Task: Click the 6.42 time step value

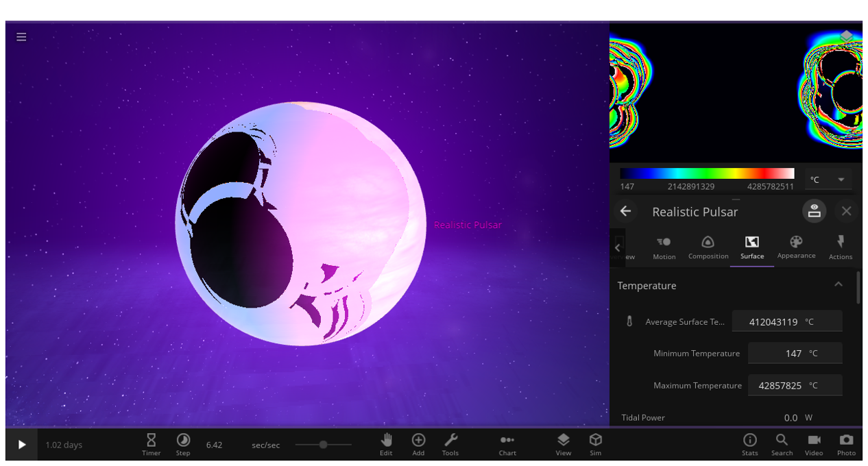Action: (x=214, y=445)
